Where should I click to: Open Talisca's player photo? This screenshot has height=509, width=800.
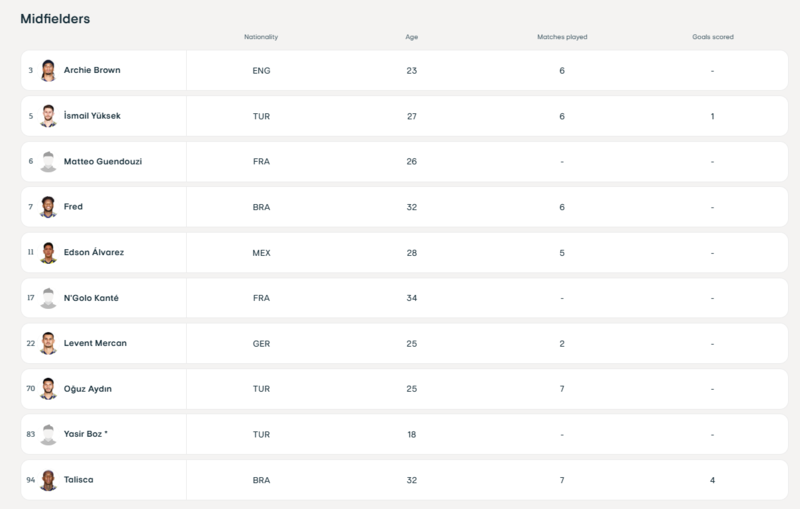48,480
